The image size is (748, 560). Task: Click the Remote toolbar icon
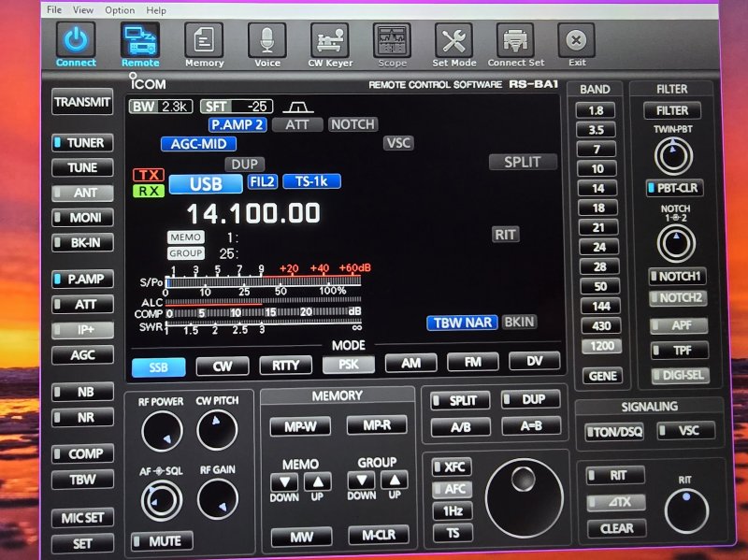point(140,40)
